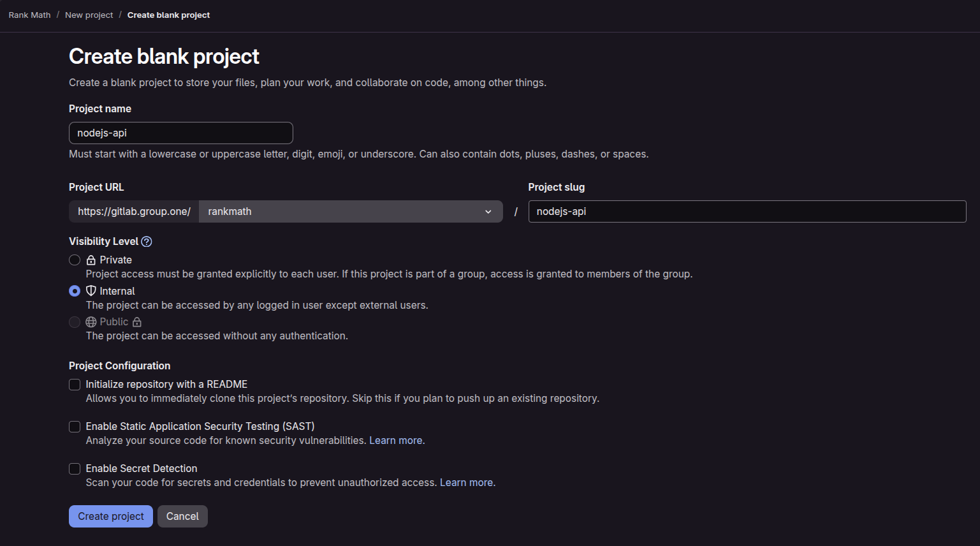Click the Visibility Level help question-mark icon

pos(147,242)
